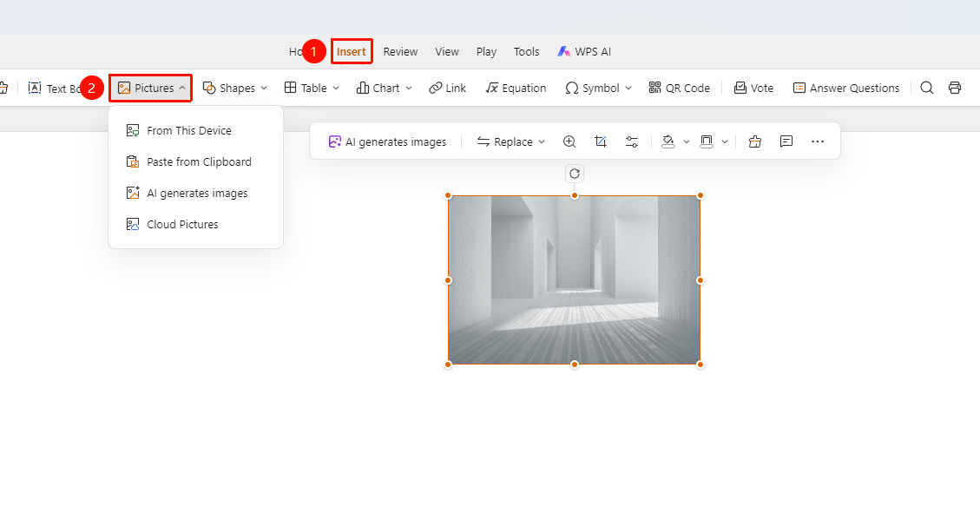Click the Vote tool
The height and width of the screenshot is (513, 980).
point(753,88)
